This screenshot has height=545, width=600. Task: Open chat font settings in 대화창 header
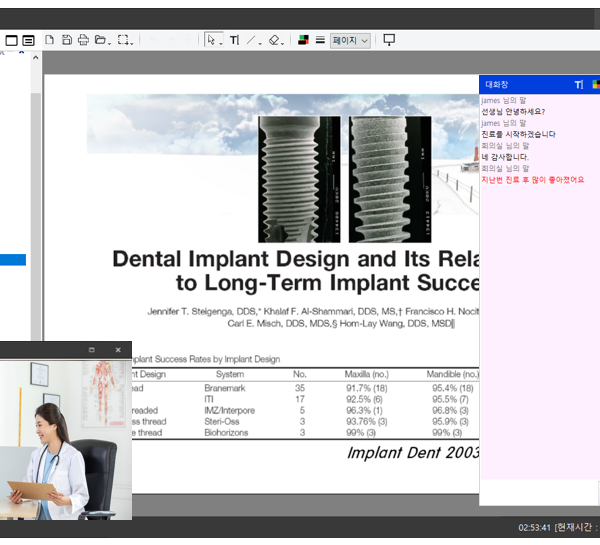579,85
